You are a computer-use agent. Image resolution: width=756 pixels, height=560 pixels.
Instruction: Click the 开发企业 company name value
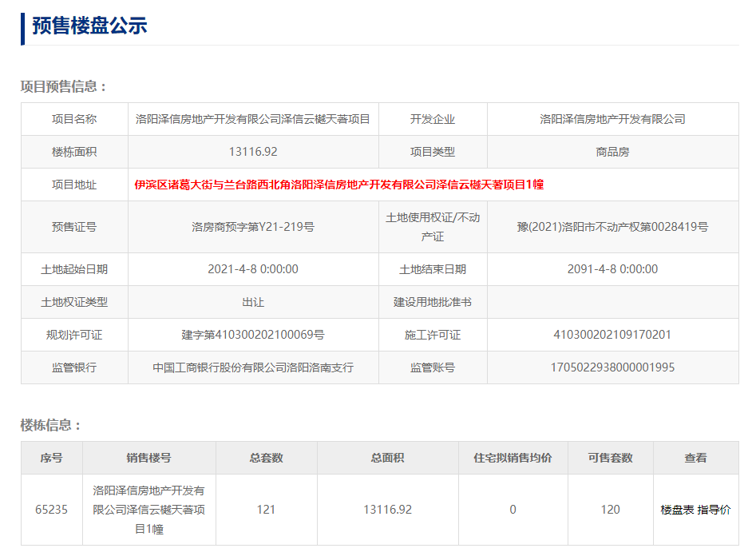point(613,119)
